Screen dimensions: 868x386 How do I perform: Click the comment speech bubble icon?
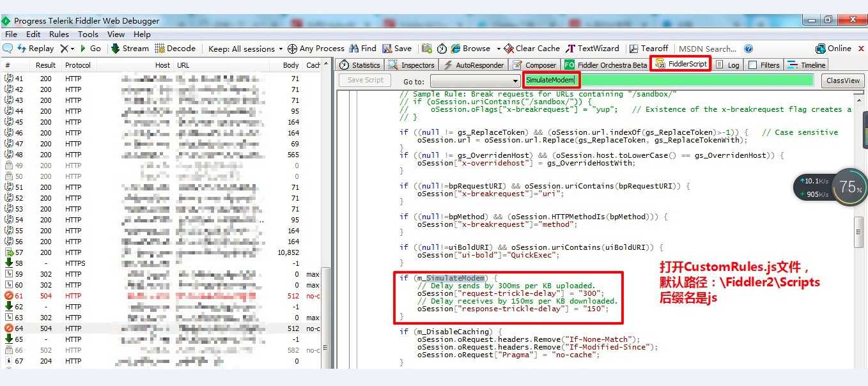click(x=8, y=49)
